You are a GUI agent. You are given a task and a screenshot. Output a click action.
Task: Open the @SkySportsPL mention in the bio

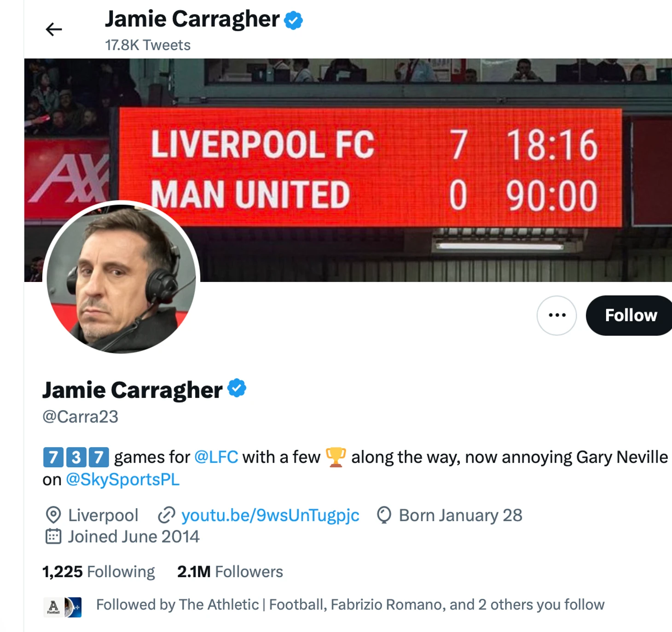point(122,480)
